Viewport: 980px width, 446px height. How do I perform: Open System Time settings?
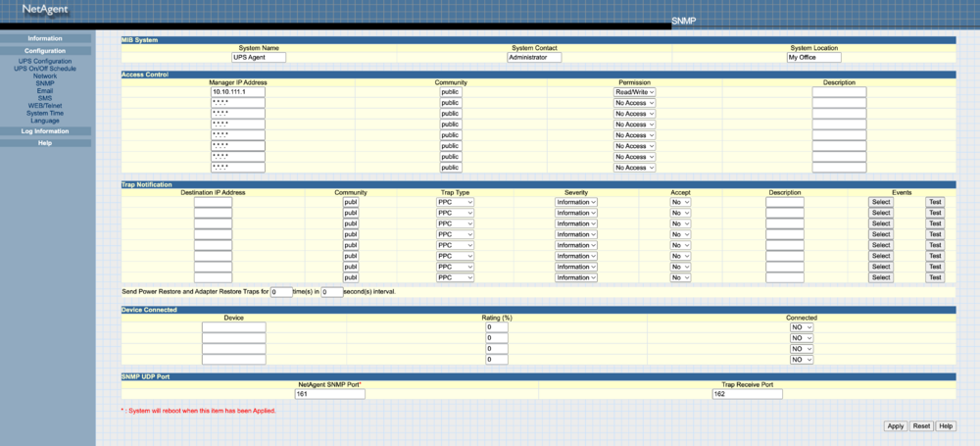coord(45,114)
